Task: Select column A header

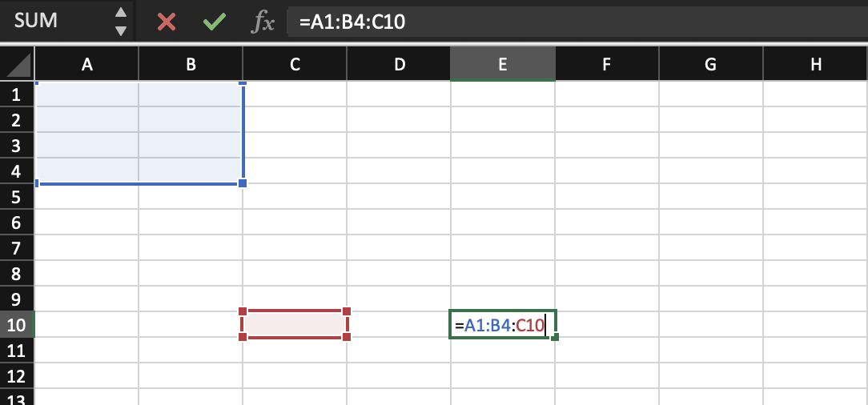Action: [x=86, y=65]
